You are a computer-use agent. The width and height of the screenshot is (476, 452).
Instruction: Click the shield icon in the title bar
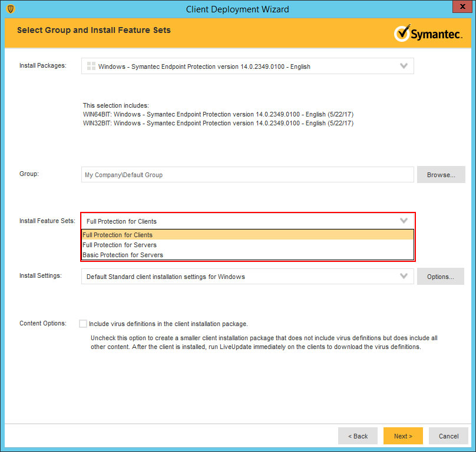tap(11, 9)
